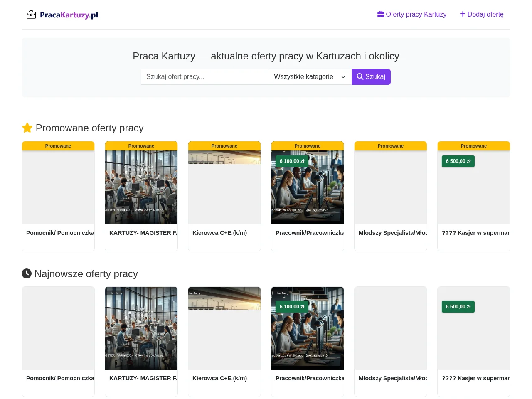Open newest Pomocnik/ Pomocniczka offer image
The width and height of the screenshot is (532, 399).
click(58, 328)
